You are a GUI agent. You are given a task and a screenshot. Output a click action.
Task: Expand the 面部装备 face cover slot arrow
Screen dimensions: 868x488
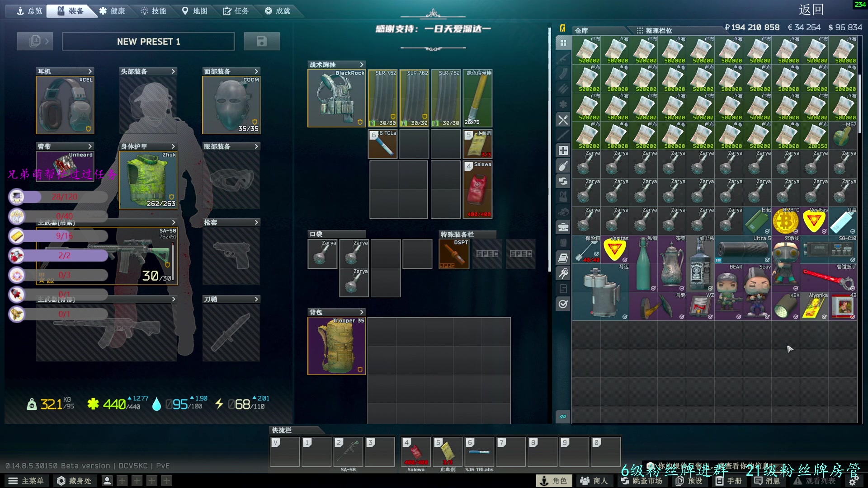256,71
